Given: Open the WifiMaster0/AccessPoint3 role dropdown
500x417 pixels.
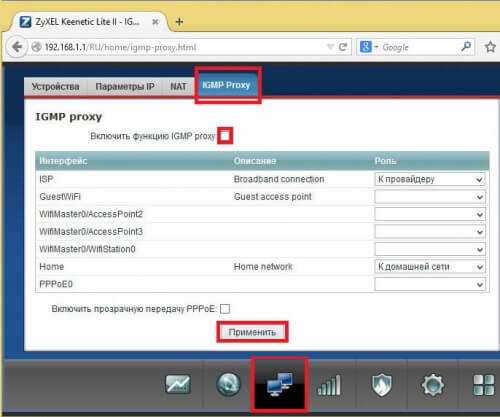Looking at the screenshot, I should (x=429, y=231).
